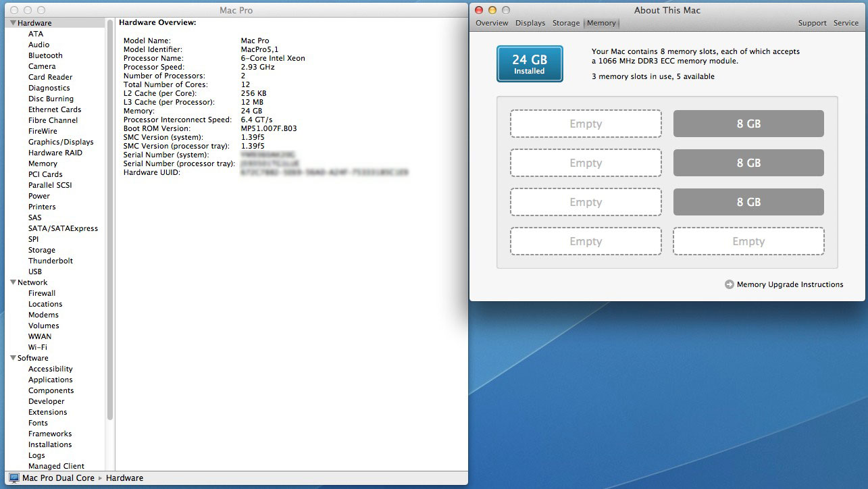
Task: Select Power in the sidebar
Action: click(39, 196)
